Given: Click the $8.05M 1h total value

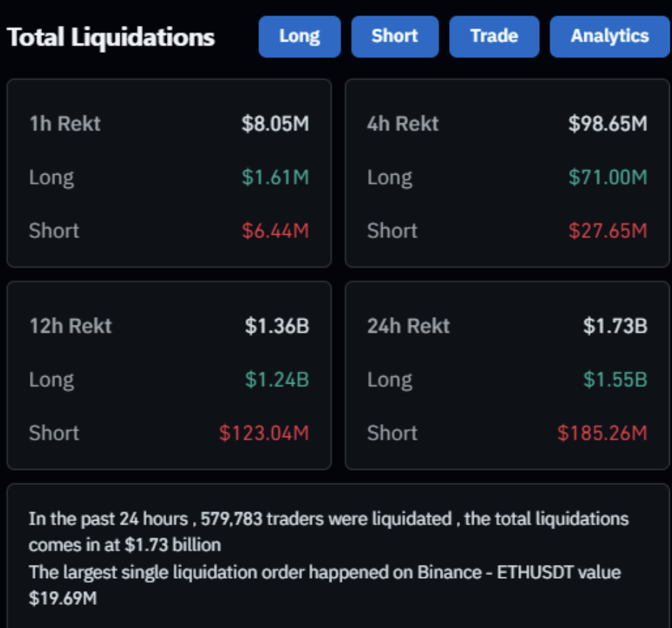Looking at the screenshot, I should [x=275, y=123].
